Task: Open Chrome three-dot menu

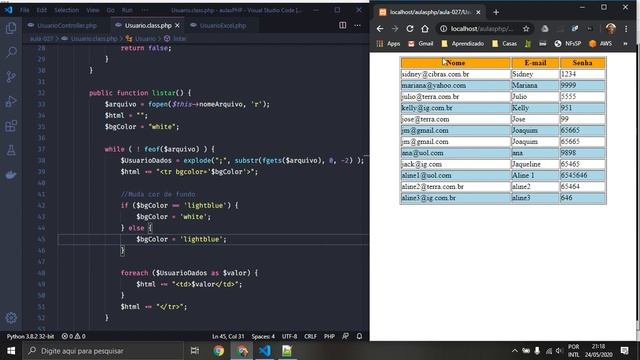Action: 626,29
